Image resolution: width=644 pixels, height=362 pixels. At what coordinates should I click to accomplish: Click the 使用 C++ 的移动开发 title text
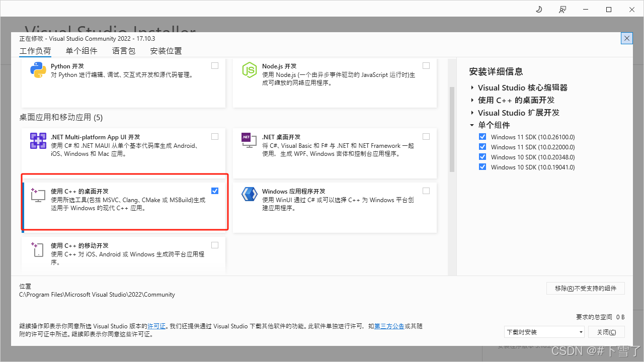[x=79, y=245]
